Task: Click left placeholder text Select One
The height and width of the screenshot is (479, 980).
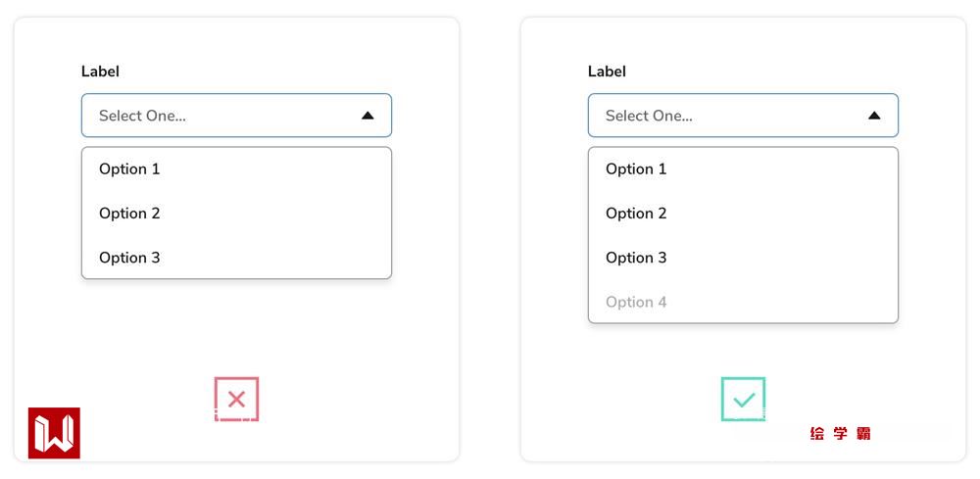Action: (142, 116)
